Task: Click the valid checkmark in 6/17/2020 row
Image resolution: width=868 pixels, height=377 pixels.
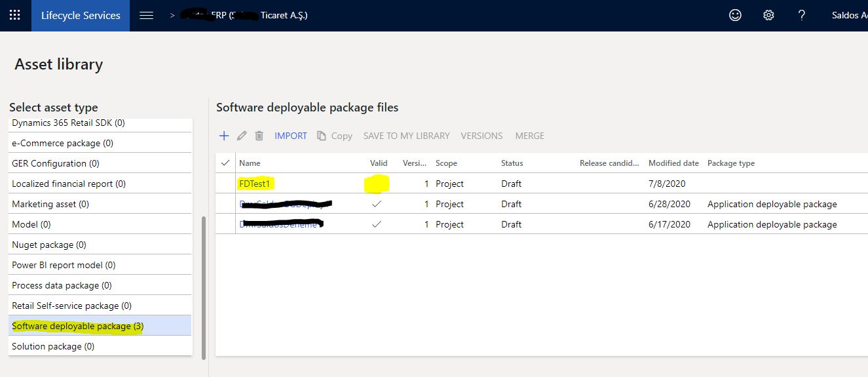Action: 376,224
